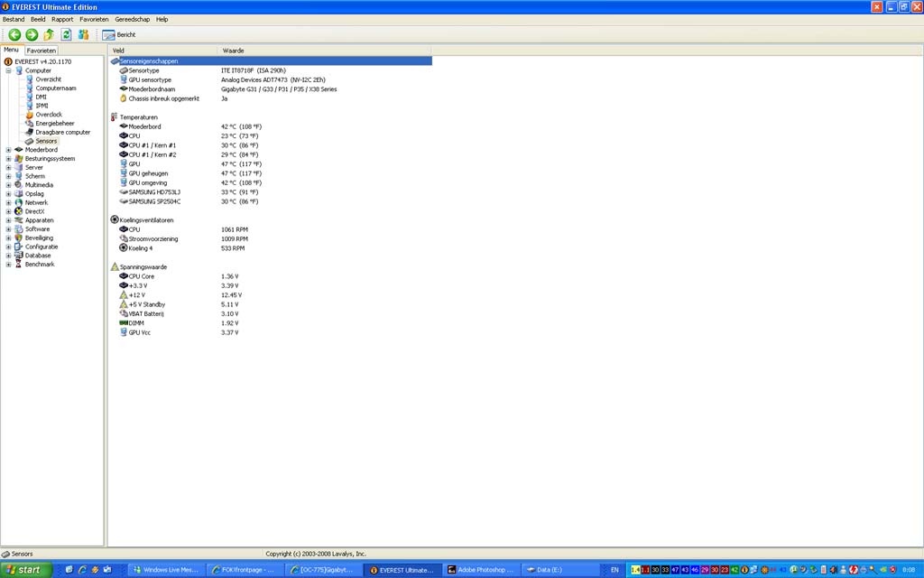
Task: Click the Configuratie icon in tree
Action: click(19, 247)
